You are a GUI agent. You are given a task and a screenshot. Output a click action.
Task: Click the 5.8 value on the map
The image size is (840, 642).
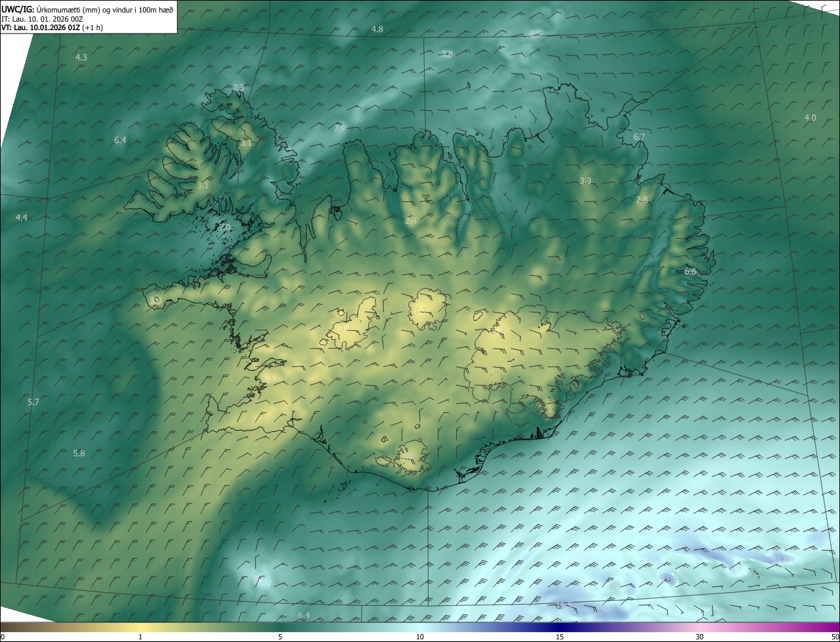coord(79,454)
